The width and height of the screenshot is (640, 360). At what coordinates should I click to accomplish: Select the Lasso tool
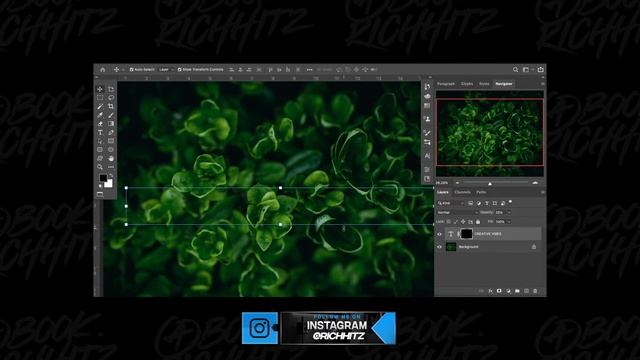[111, 98]
